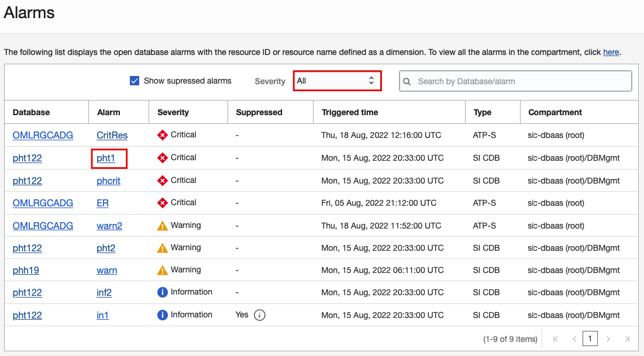The image size is (644, 356).
Task: Click the Search by Database/alarm field
Action: [521, 81]
